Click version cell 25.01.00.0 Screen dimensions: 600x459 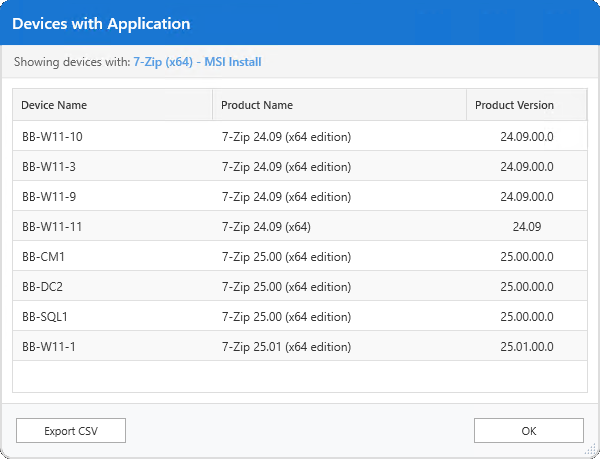pyautogui.click(x=527, y=347)
